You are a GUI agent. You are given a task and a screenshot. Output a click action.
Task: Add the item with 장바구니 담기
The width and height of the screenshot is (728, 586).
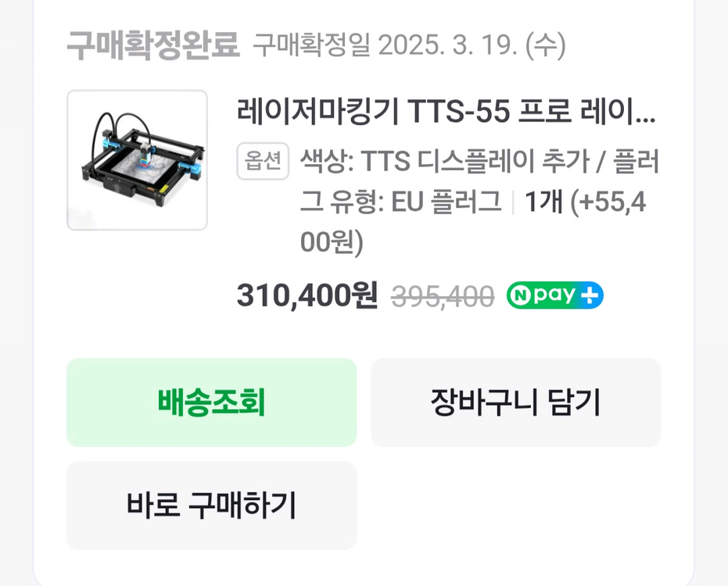(x=515, y=402)
